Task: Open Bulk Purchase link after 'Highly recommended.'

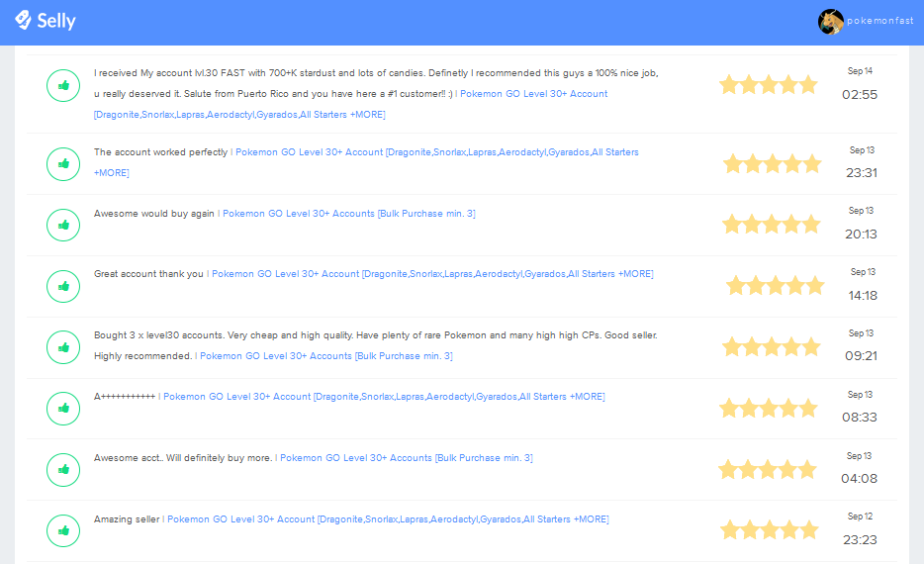Action: click(325, 356)
